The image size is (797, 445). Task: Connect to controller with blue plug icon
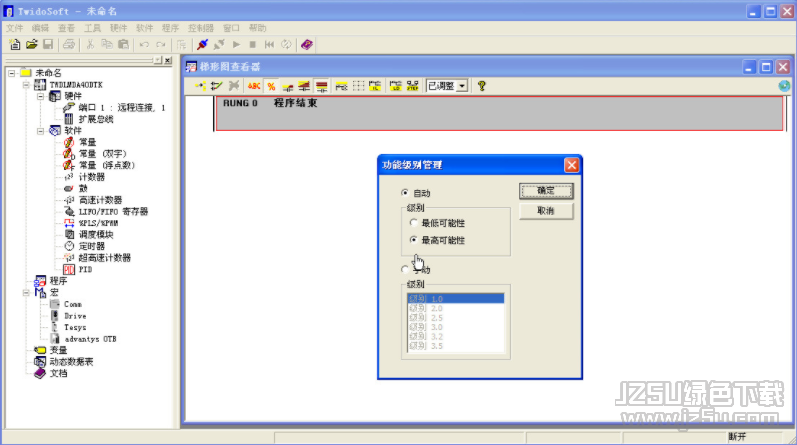(x=202, y=45)
